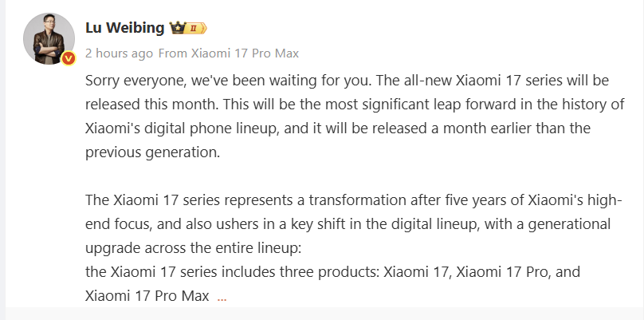644x320 pixels.
Task: Open the '2 hours ago' timestamp link
Action: (119, 53)
